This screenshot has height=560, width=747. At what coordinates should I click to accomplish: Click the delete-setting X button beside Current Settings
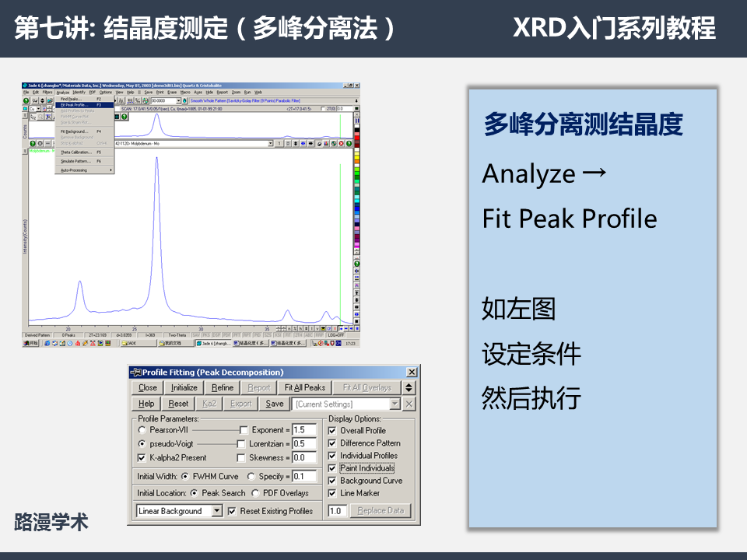(409, 404)
